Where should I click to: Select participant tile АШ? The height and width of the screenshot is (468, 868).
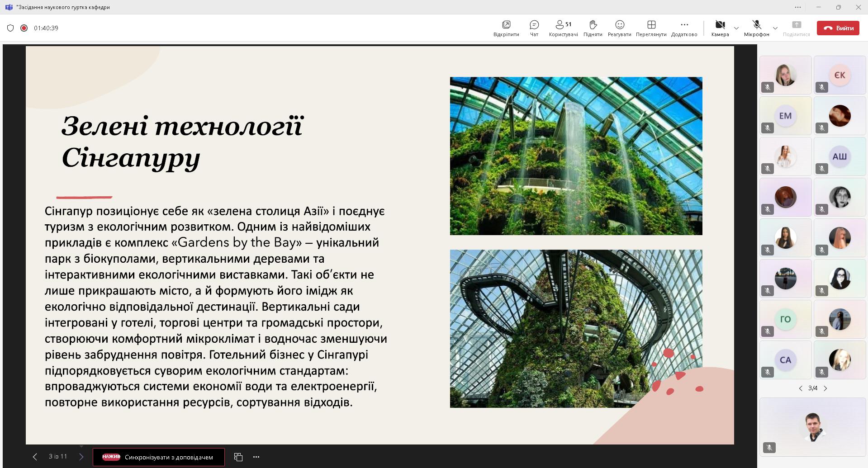click(840, 156)
